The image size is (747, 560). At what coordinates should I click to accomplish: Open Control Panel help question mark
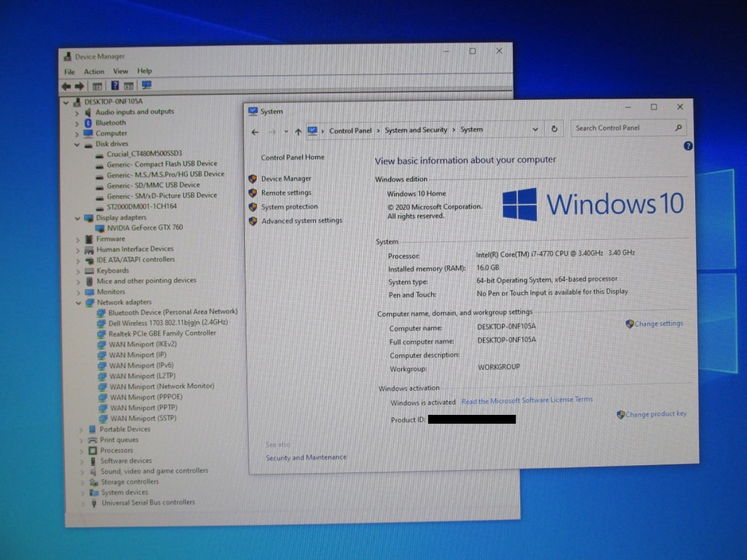pos(688,146)
